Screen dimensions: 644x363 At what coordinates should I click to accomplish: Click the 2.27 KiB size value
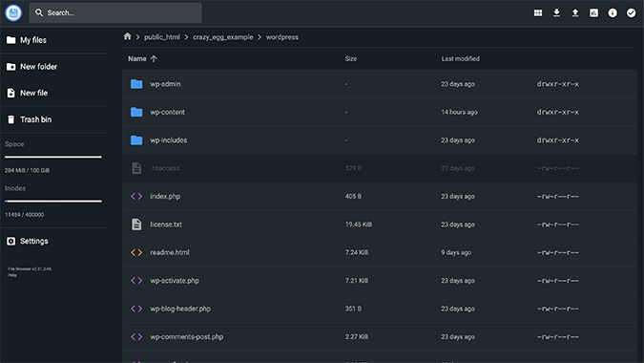click(x=357, y=336)
